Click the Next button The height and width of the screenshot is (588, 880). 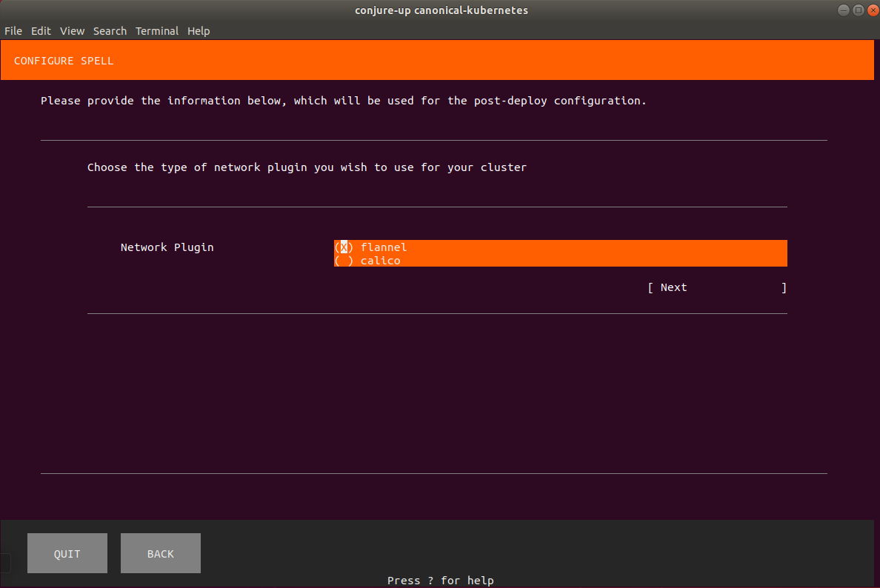pos(717,287)
